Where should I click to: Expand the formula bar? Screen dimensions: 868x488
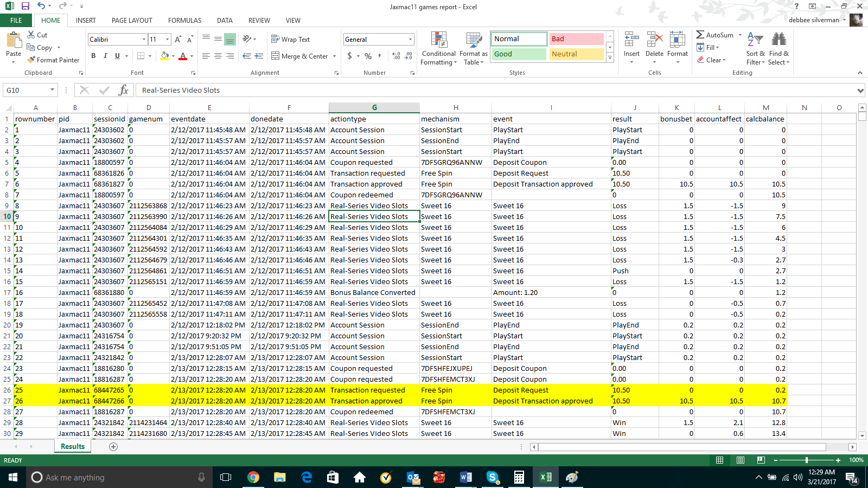point(861,91)
